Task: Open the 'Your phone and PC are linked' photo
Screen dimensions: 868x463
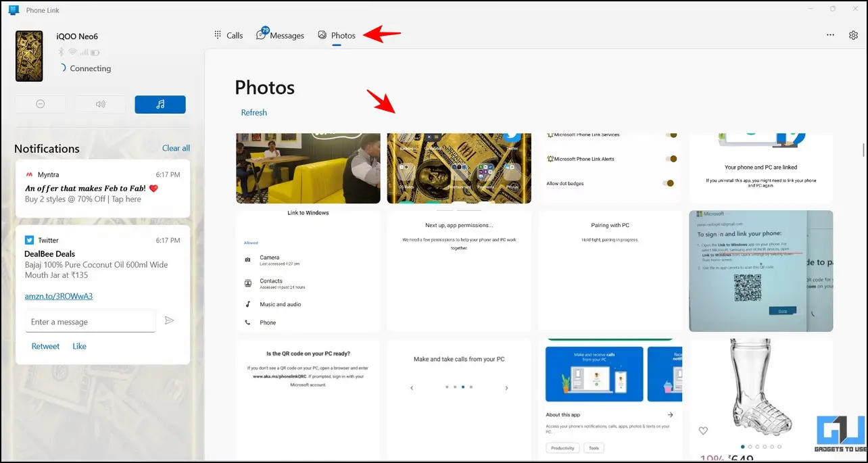Action: 761,168
